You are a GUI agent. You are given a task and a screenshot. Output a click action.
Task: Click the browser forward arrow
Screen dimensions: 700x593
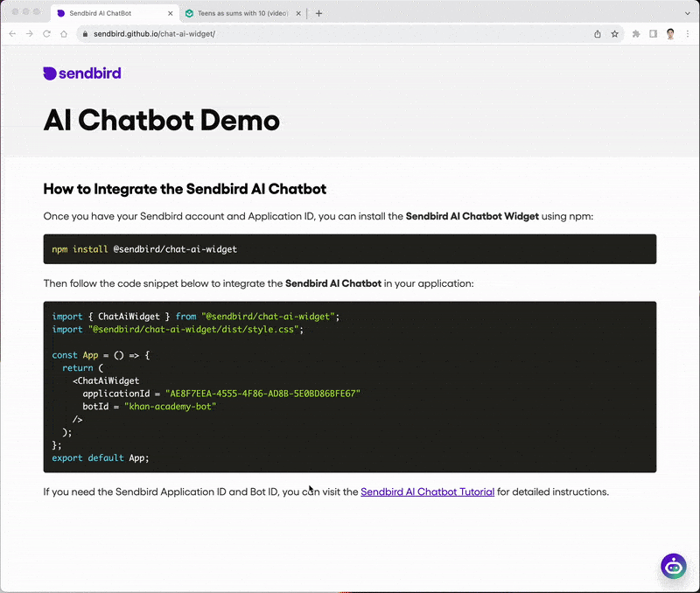point(30,34)
